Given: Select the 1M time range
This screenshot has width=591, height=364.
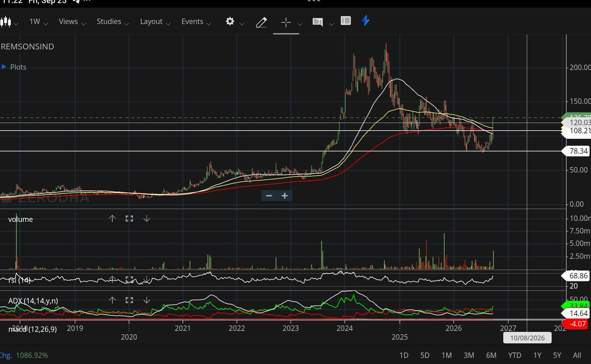Looking at the screenshot, I should tap(447, 355).
